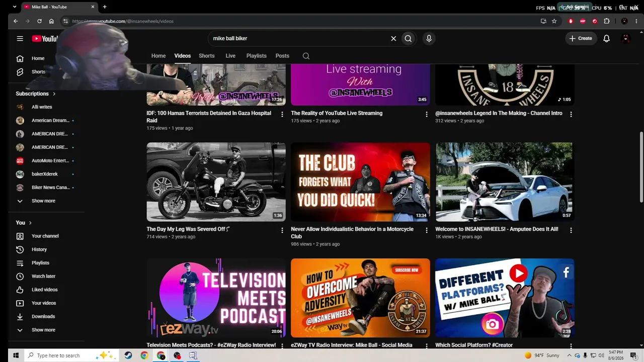Click the "TELEVISION MEETS PODCAST" thumbnail
This screenshot has height=362, width=644.
(216, 298)
